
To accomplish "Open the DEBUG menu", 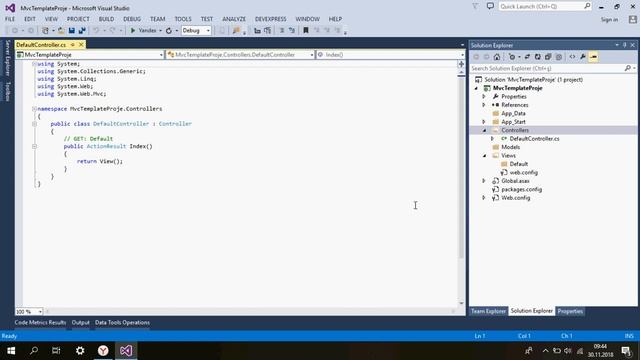I will pos(132,19).
